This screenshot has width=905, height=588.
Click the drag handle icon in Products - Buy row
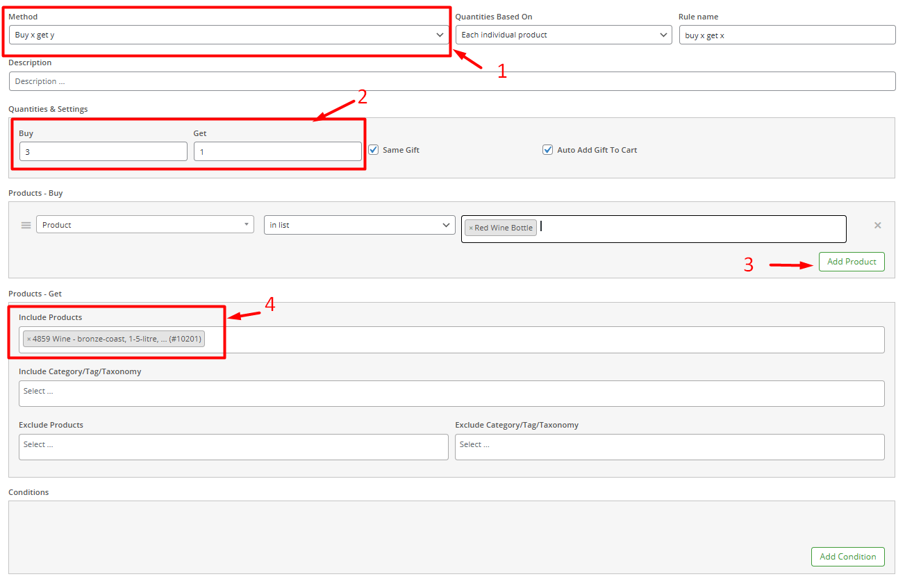click(26, 225)
